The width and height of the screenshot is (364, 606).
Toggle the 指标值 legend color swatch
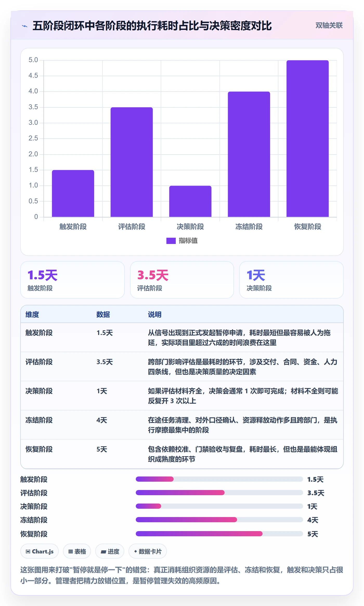[x=171, y=241]
